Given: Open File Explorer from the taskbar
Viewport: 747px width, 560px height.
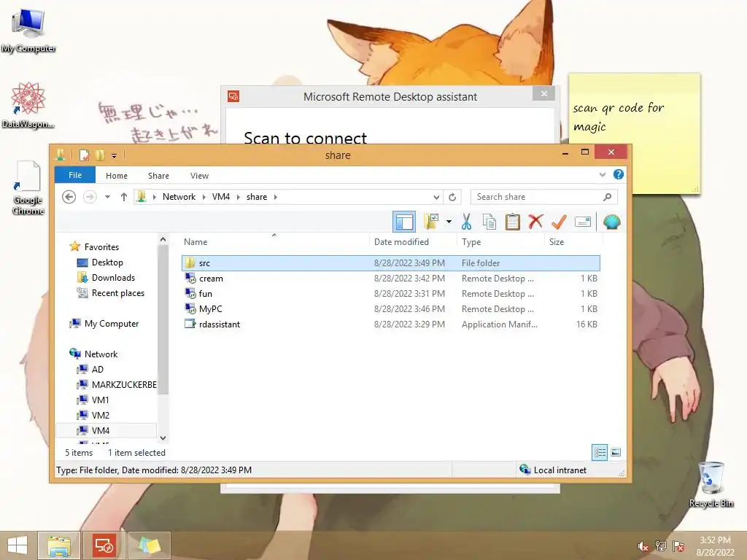Looking at the screenshot, I should tap(59, 545).
